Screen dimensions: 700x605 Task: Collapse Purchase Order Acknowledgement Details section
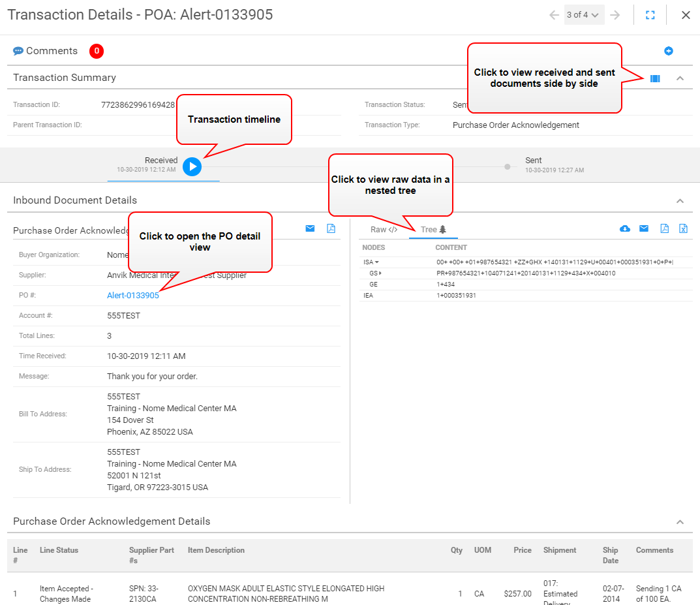680,522
